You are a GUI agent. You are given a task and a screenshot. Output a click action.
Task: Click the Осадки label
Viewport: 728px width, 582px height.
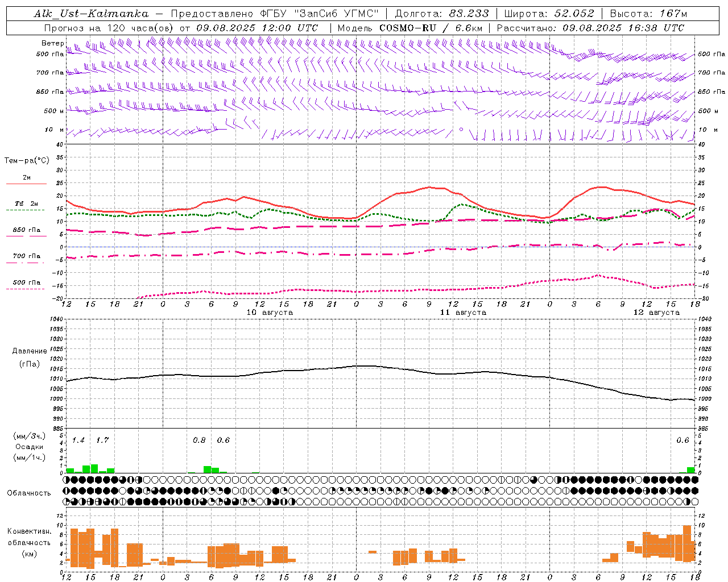click(x=30, y=447)
